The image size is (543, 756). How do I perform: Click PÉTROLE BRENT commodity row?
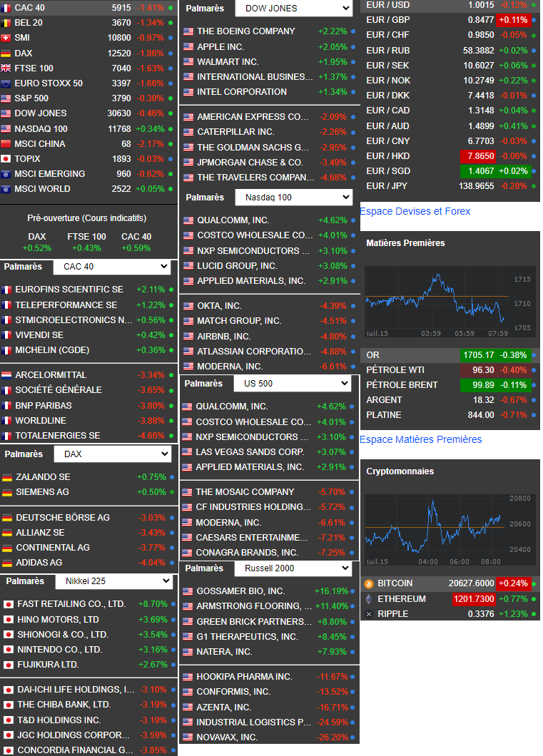(x=450, y=385)
